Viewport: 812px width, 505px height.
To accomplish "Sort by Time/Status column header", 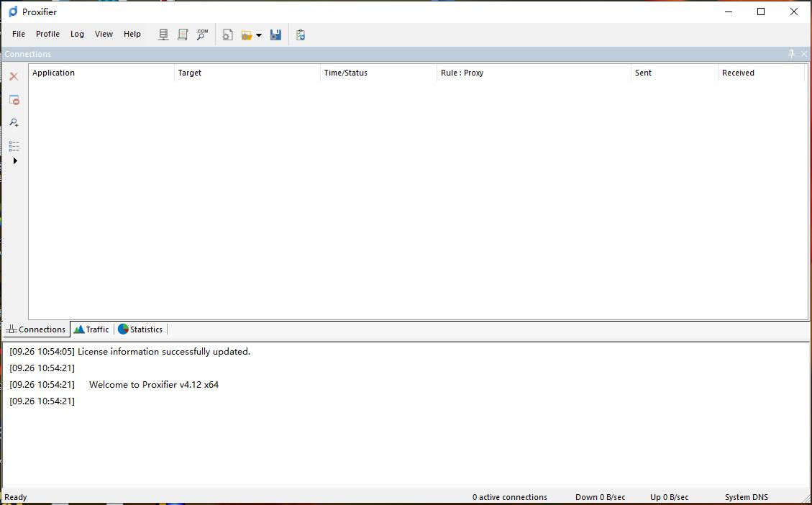I will tap(378, 73).
